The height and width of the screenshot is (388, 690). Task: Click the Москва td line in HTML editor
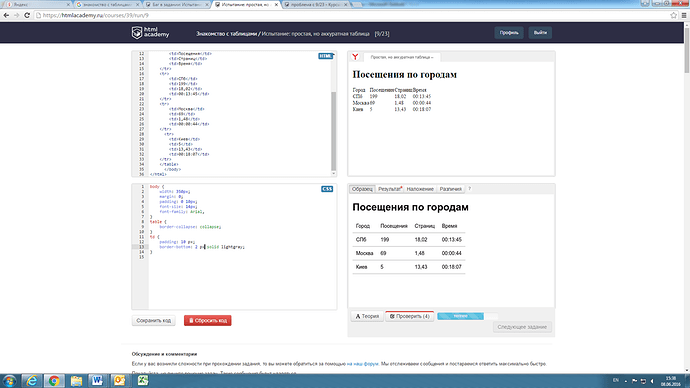(187, 109)
